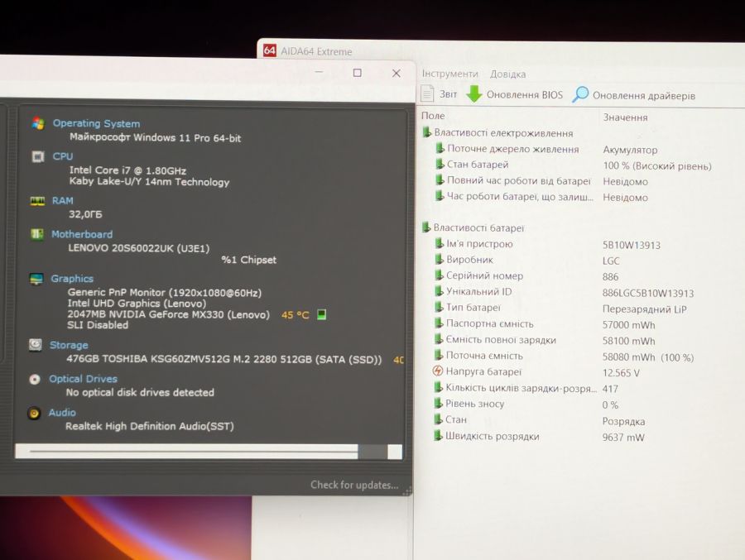
Task: Click the Звіт document icon
Action: 427,93
